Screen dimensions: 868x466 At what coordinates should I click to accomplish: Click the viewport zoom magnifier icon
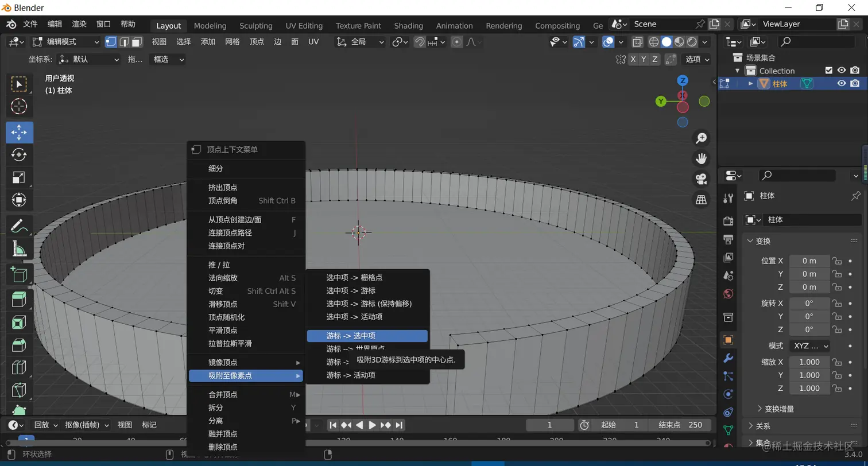coord(701,138)
